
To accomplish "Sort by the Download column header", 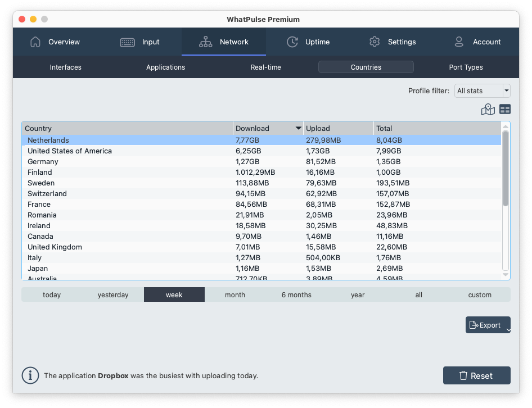I will tap(268, 128).
